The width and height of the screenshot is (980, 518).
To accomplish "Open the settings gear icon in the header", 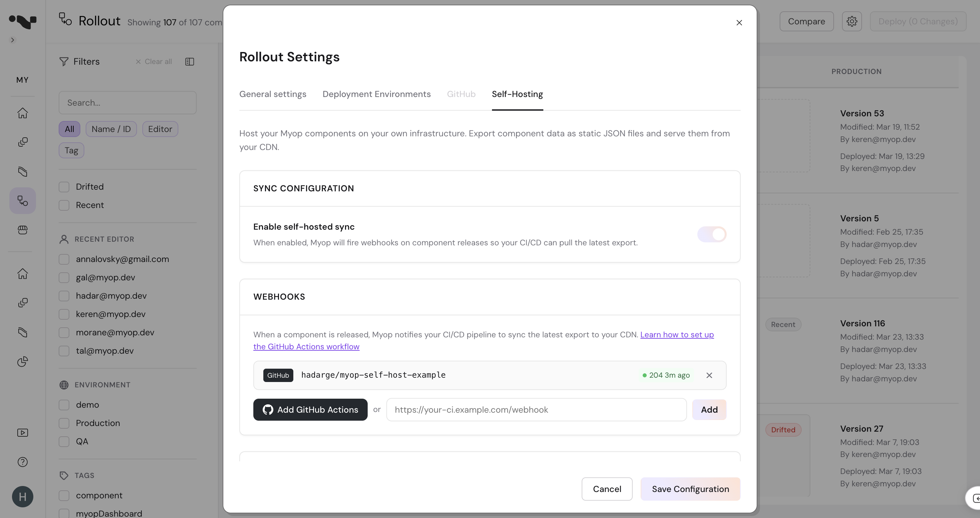I will [x=852, y=21].
